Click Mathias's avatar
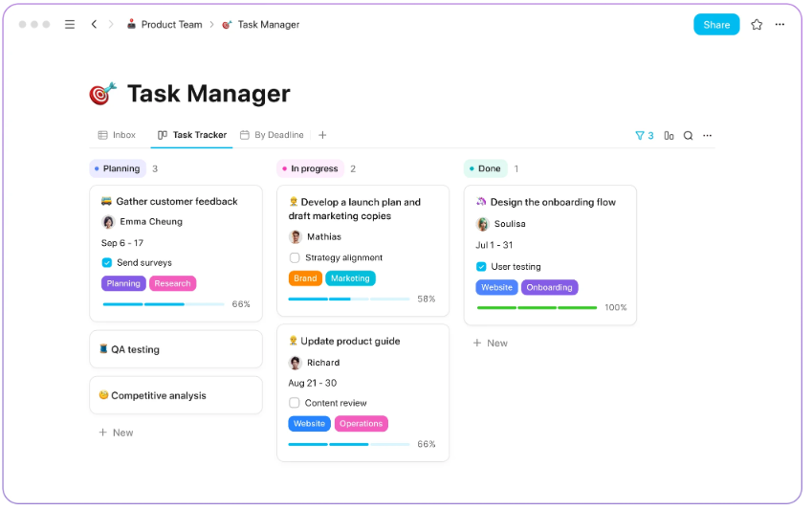This screenshot has height=511, width=812. (296, 237)
